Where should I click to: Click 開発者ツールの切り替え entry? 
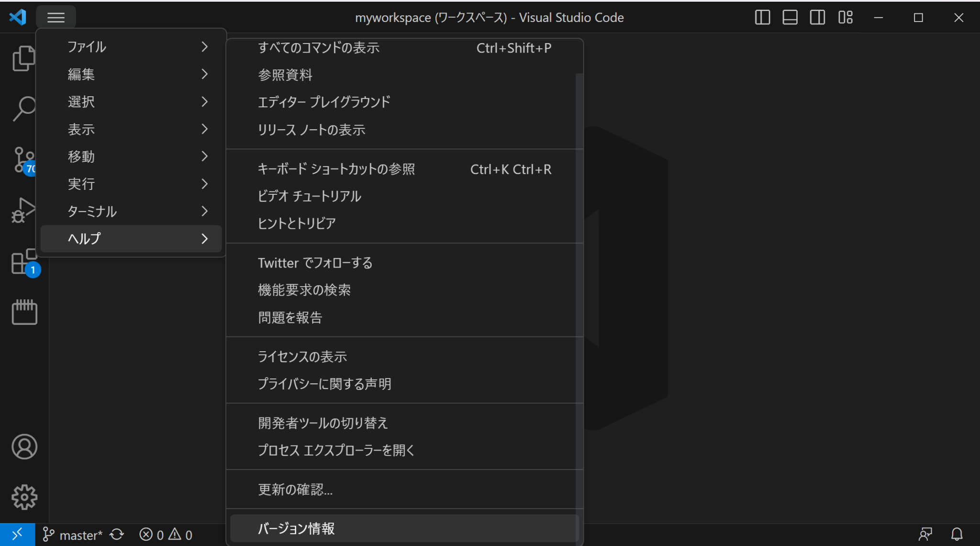point(323,423)
